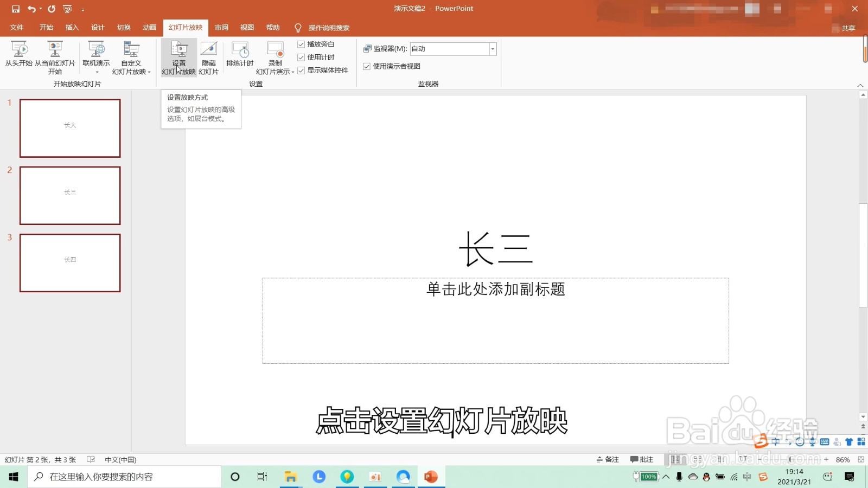Switch to Reading view icon
Screen dimensions: 868x488
coord(721,459)
